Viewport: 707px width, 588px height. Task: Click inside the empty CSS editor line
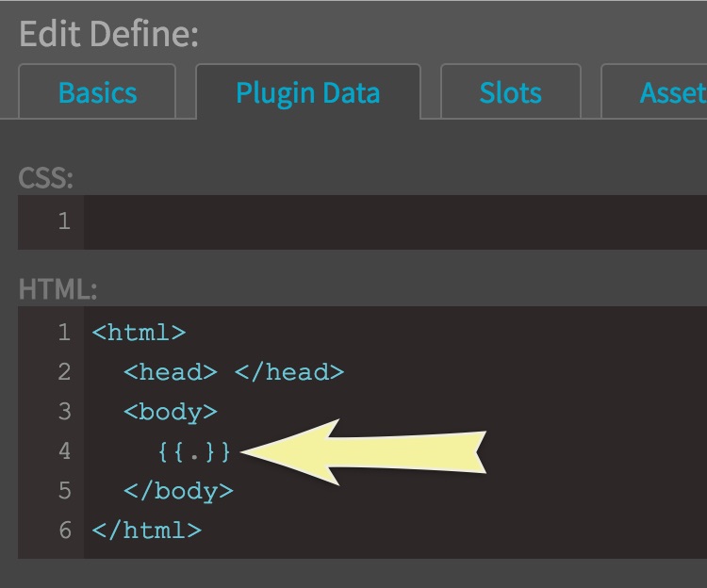coord(377,222)
